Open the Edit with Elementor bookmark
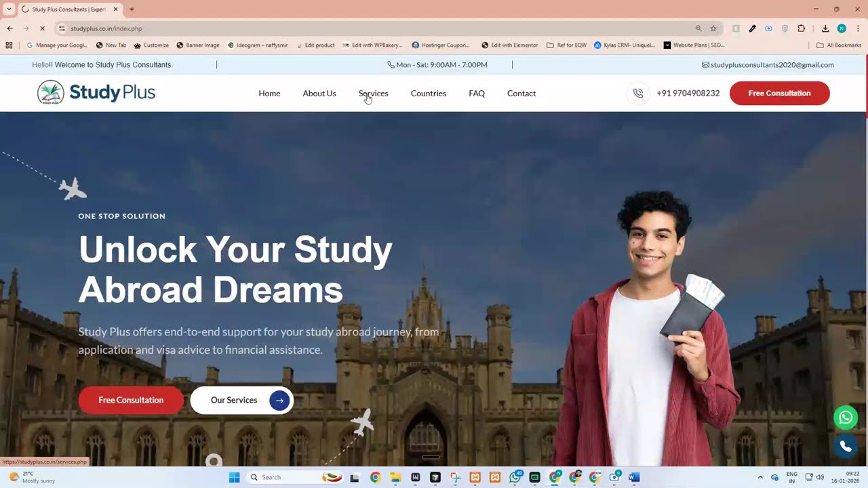 pyautogui.click(x=510, y=45)
